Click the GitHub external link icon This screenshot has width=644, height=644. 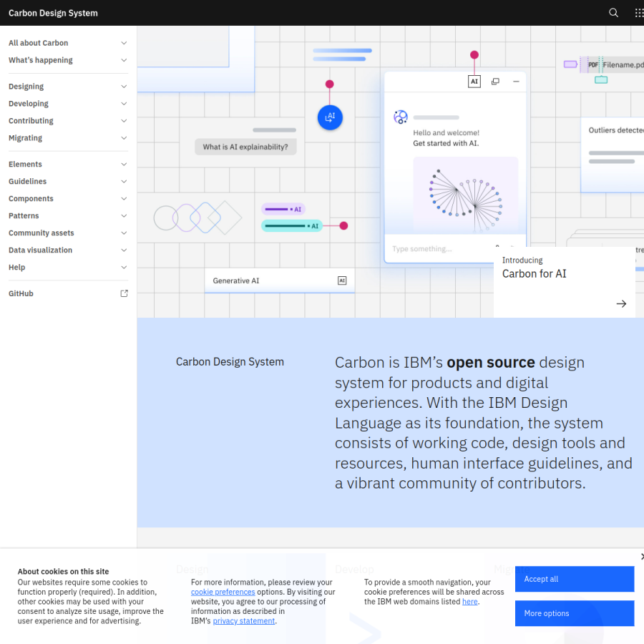point(124,293)
